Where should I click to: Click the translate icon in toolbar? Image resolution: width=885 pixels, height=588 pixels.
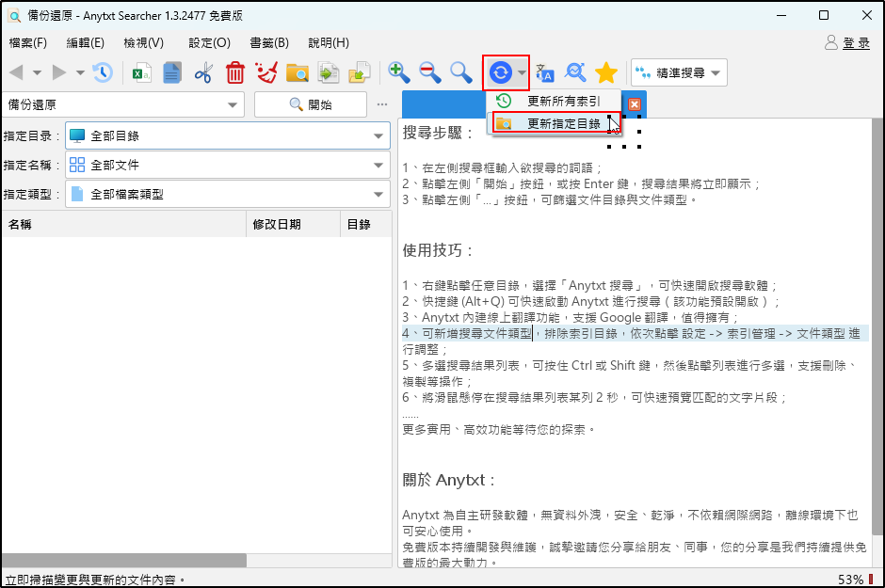point(545,72)
